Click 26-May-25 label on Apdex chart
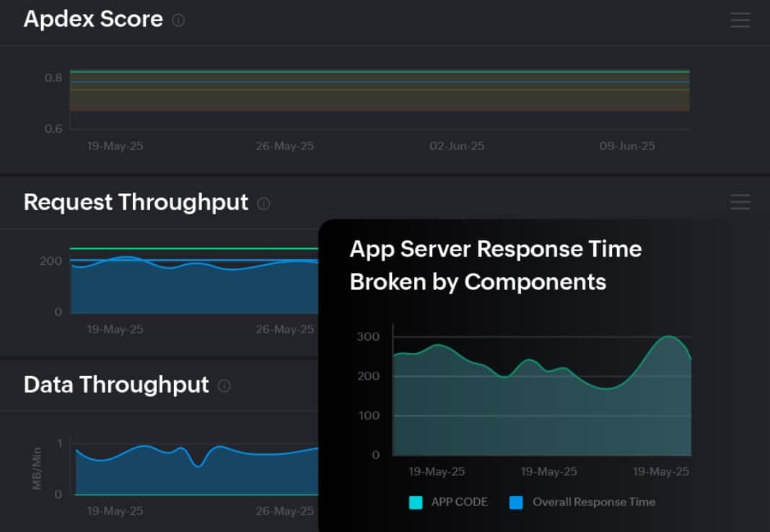770x532 pixels. point(284,146)
